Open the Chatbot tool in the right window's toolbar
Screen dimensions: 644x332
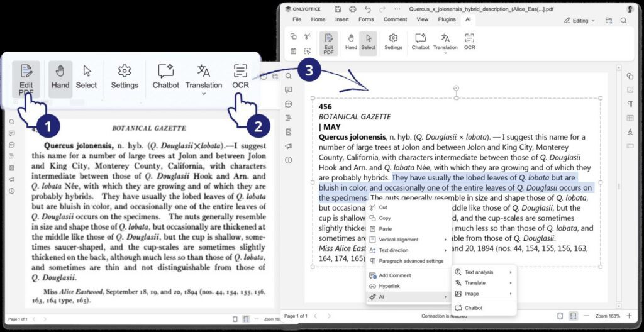[420, 41]
